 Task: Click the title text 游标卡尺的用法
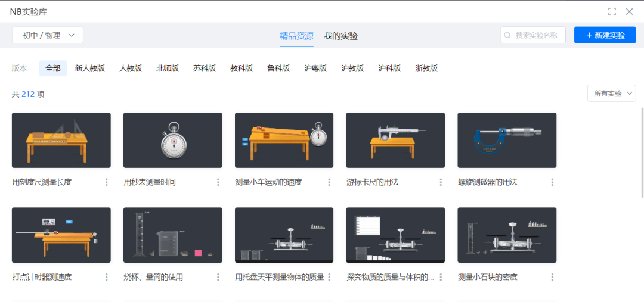(373, 182)
